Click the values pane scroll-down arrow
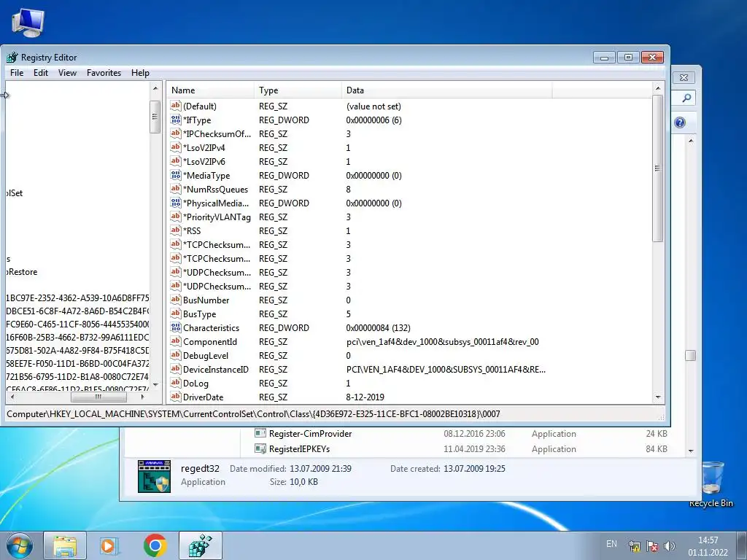Image resolution: width=747 pixels, height=560 pixels. pyautogui.click(x=658, y=397)
